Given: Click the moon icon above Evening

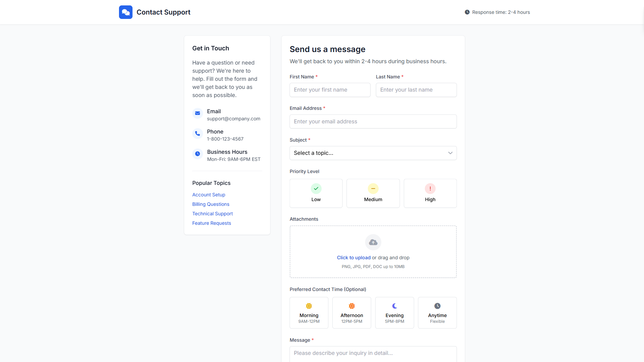Looking at the screenshot, I should [395, 306].
